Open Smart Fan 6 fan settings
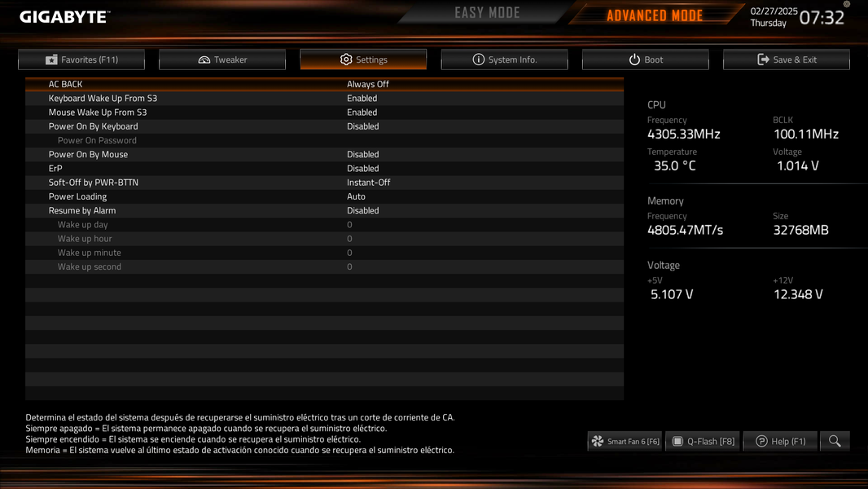 tap(625, 442)
